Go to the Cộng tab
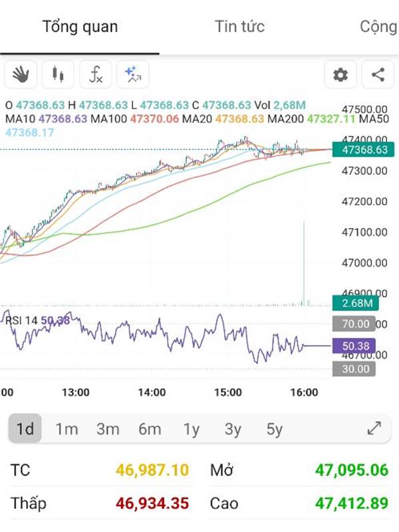Image resolution: width=399 pixels, height=532 pixels. coord(378,27)
